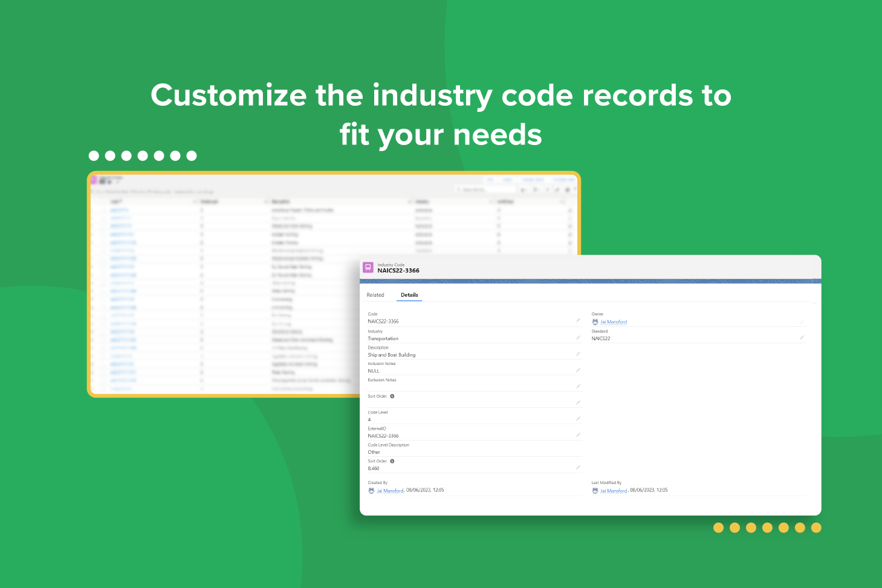Click the purple Industry Code record icon

tap(368, 267)
